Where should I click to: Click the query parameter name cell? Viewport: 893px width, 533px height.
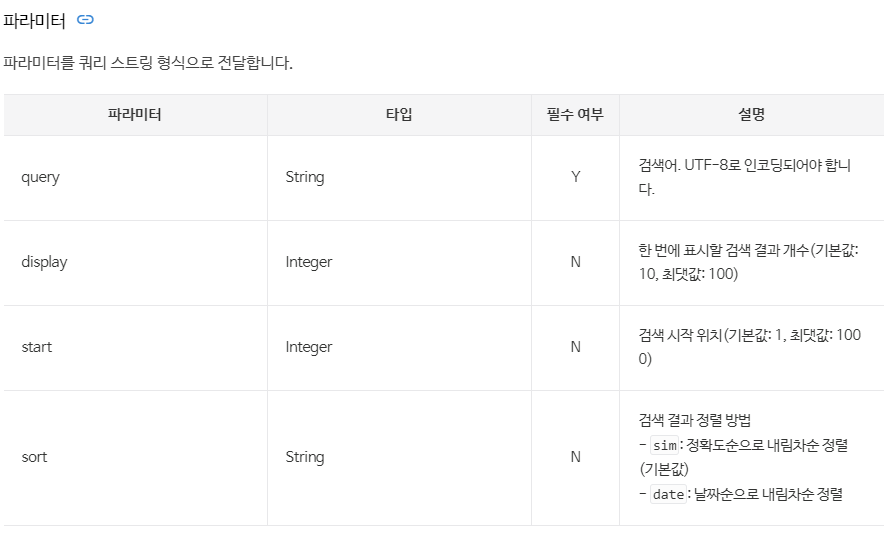(x=41, y=177)
